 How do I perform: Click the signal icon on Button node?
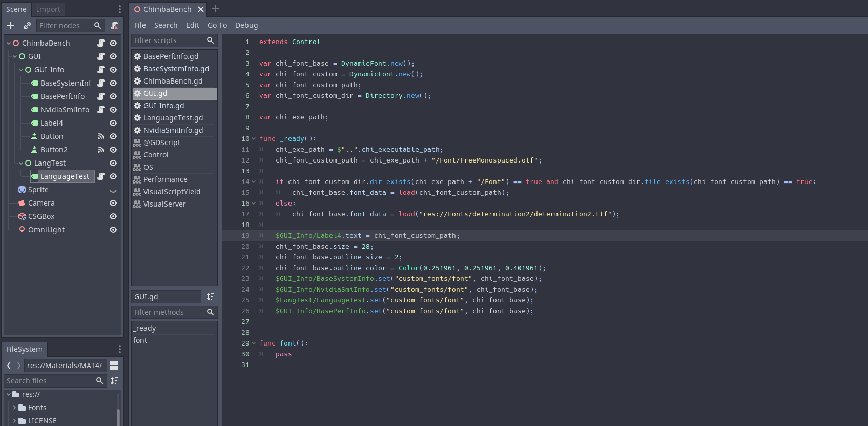pyautogui.click(x=101, y=136)
